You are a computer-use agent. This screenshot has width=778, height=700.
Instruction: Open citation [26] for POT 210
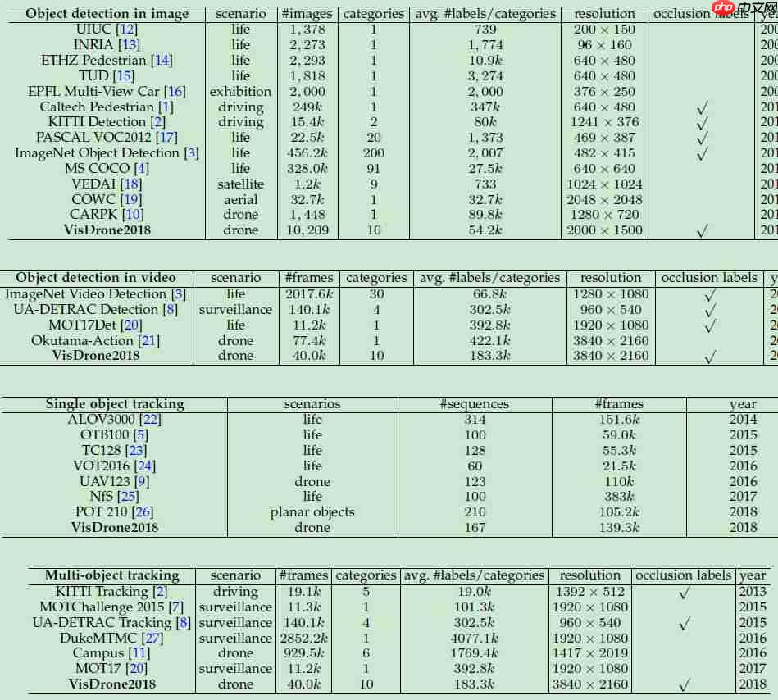[143, 512]
